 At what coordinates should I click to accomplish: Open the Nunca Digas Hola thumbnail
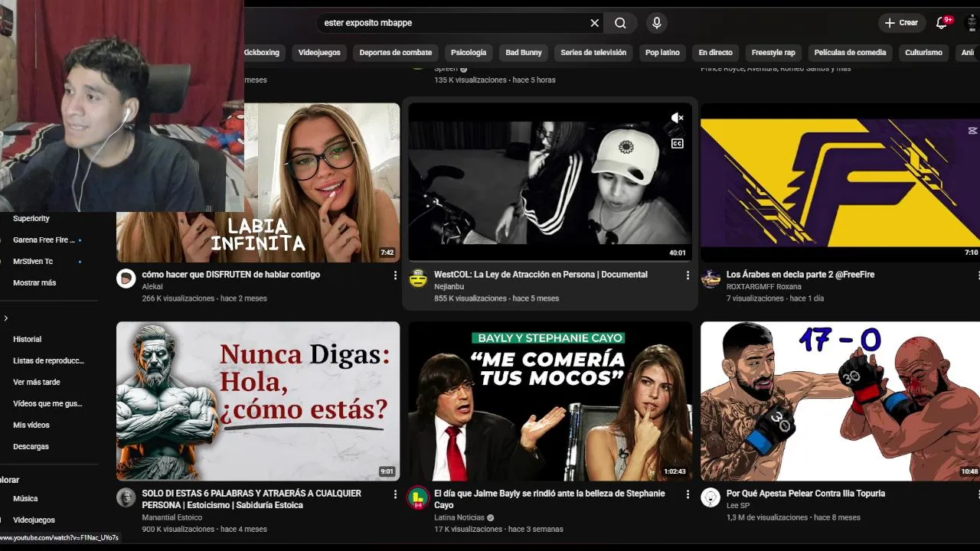coord(258,401)
